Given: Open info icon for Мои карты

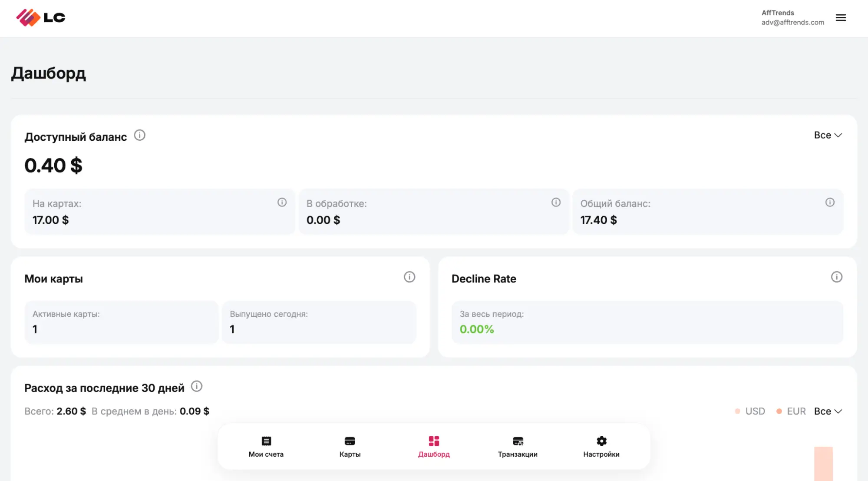Looking at the screenshot, I should pos(409,277).
